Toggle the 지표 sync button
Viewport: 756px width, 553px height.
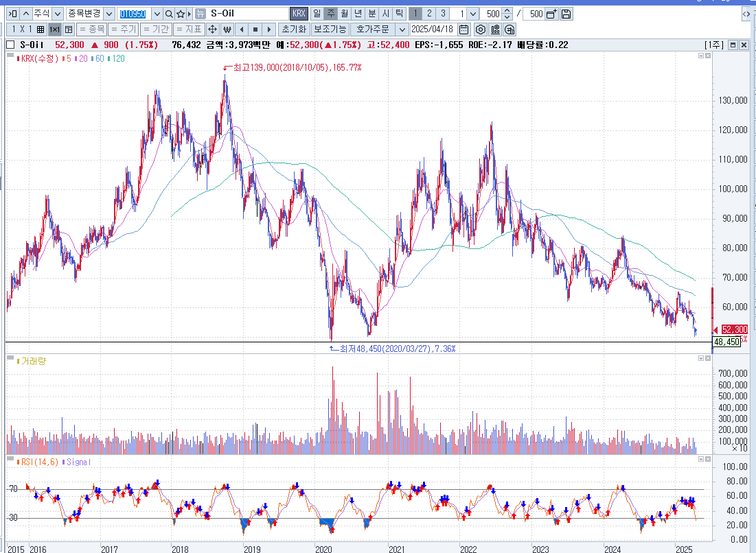188,30
